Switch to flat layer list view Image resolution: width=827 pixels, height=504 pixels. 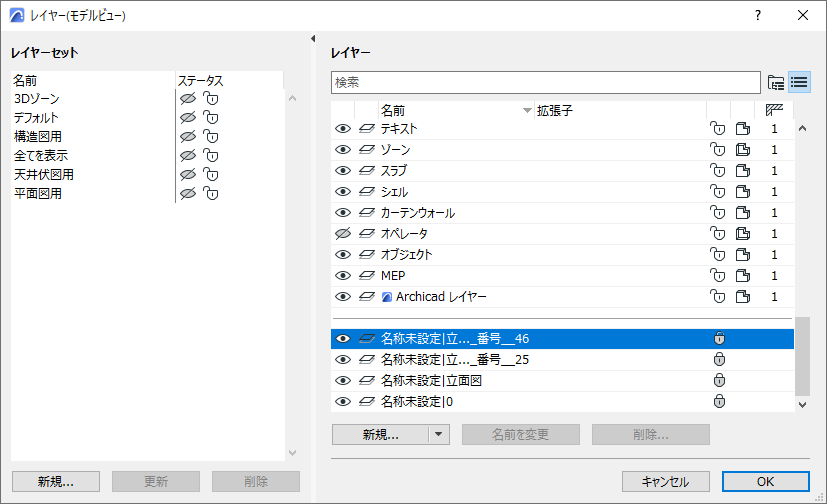tap(799, 83)
